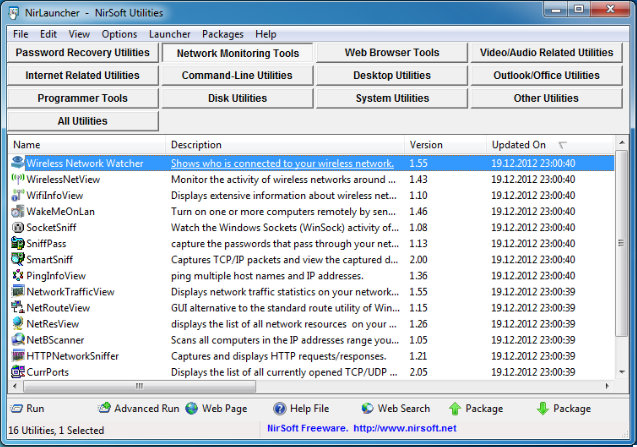Switch to Password Recovery Utilities category
The height and width of the screenshot is (447, 637).
83,52
